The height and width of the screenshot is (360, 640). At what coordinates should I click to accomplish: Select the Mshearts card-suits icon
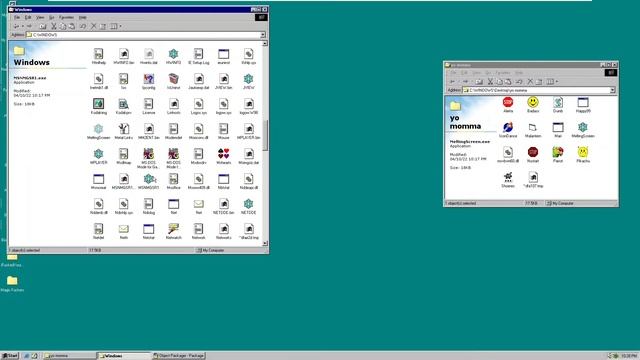point(223,154)
